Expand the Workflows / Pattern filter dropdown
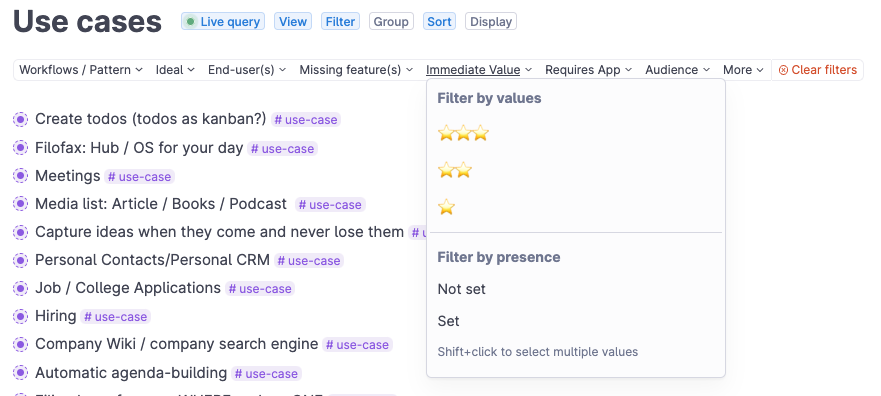This screenshot has height=396, width=881. tap(81, 70)
